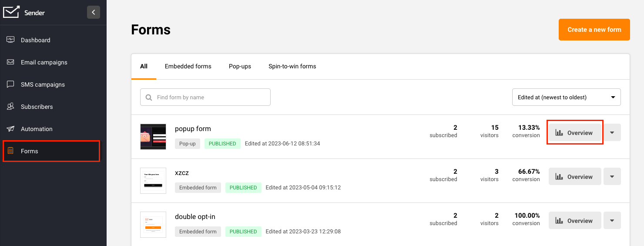Expand actions dropdown for double opt-in form
Image resolution: width=644 pixels, height=246 pixels.
coord(612,221)
